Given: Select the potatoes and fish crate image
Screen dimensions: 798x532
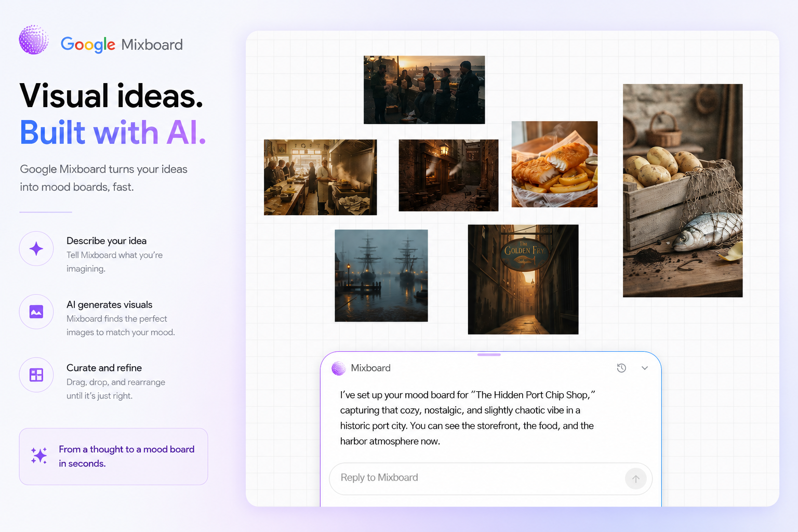Looking at the screenshot, I should pos(683,191).
